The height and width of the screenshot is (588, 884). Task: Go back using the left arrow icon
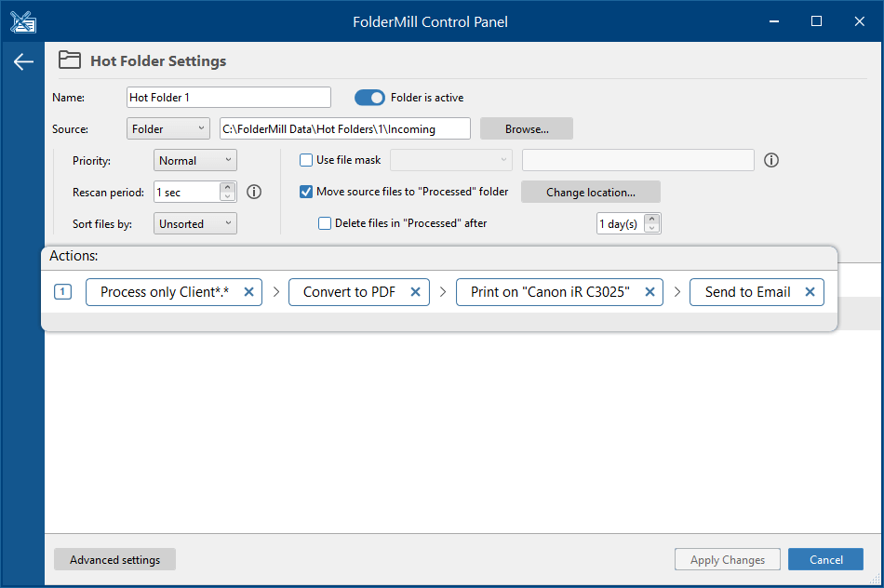point(23,61)
